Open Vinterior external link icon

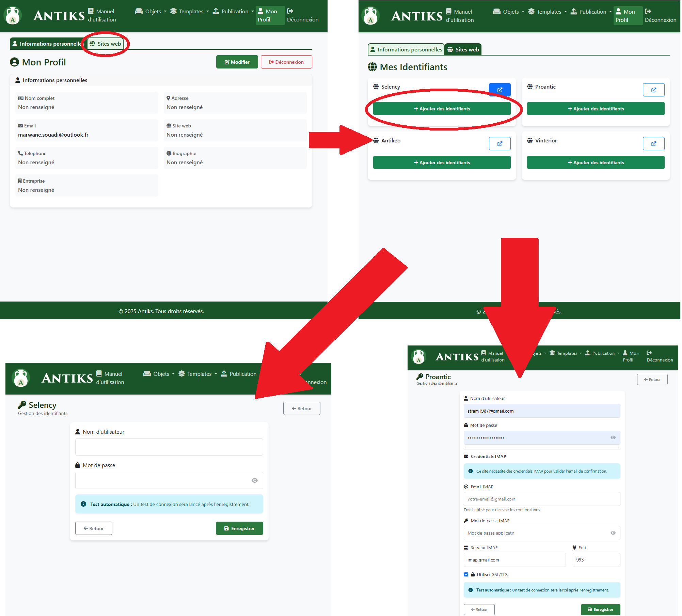(x=653, y=144)
